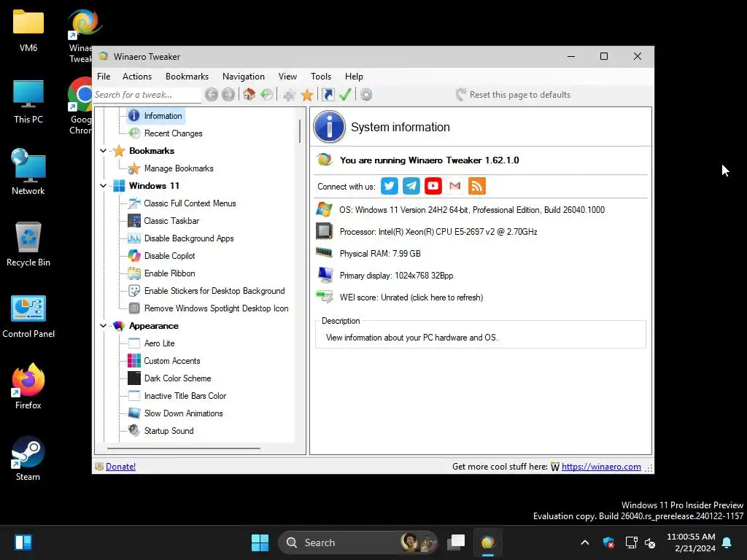Click the Winaero Tweaker taskbar icon

488,542
